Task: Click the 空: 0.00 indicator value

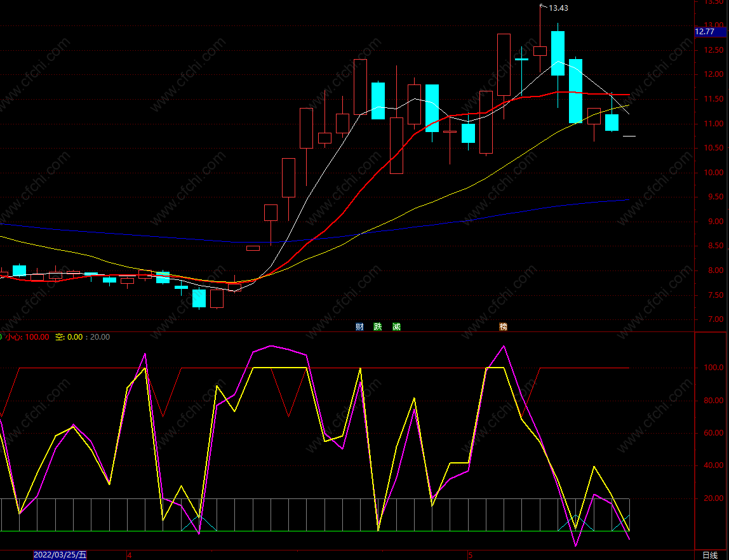Action: point(69,337)
